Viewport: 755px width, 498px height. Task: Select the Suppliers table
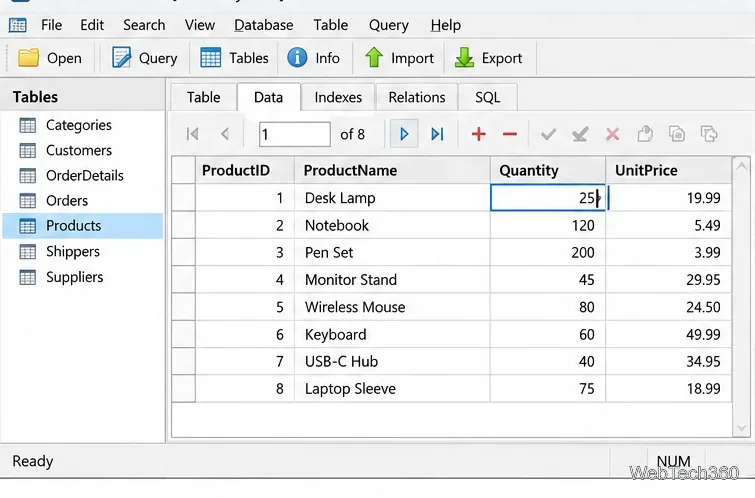click(x=83, y=277)
